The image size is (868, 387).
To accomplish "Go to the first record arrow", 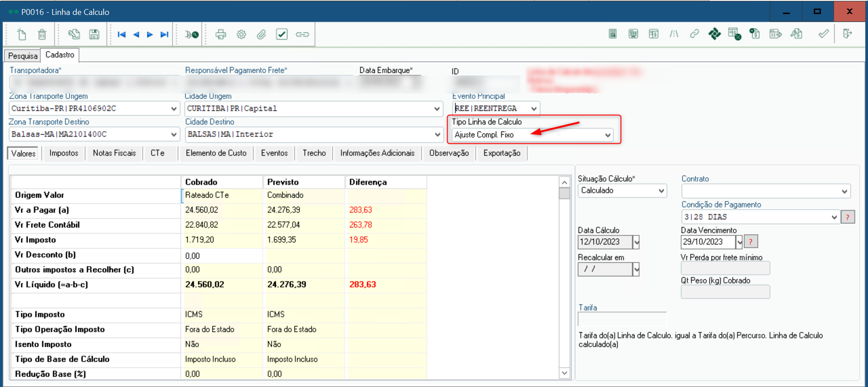I will coord(122,34).
